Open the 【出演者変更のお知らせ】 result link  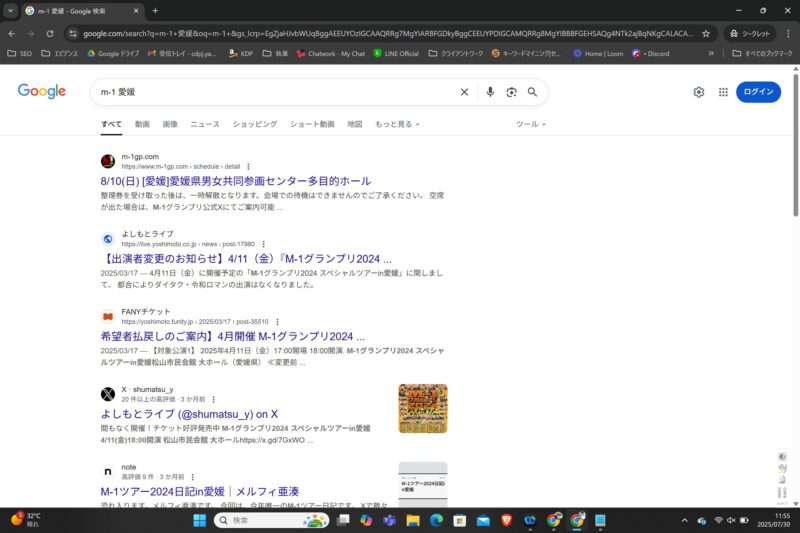(246, 259)
